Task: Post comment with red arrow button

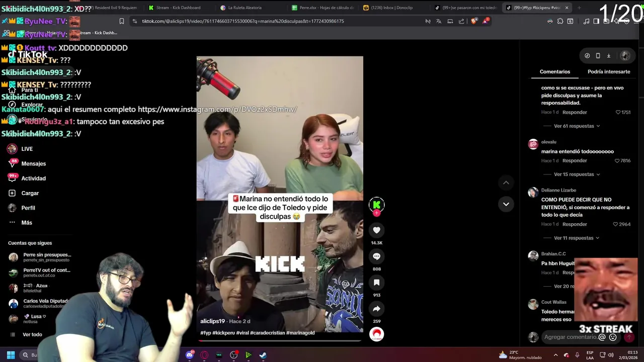Action: (628, 337)
